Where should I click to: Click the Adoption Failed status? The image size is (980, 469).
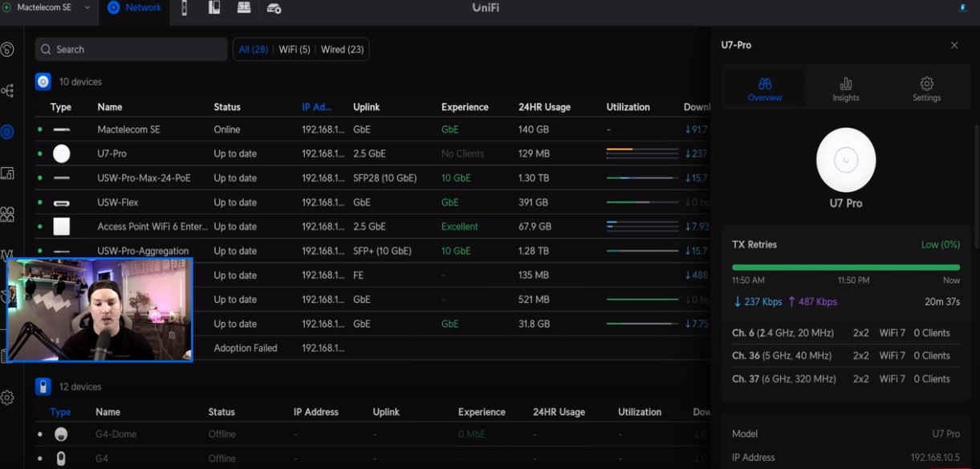[x=246, y=349]
